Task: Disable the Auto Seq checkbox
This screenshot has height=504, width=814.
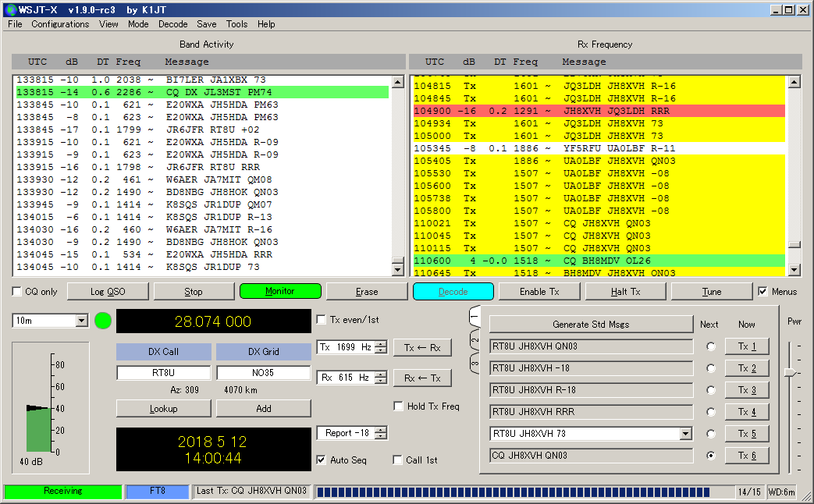Action: [322, 460]
